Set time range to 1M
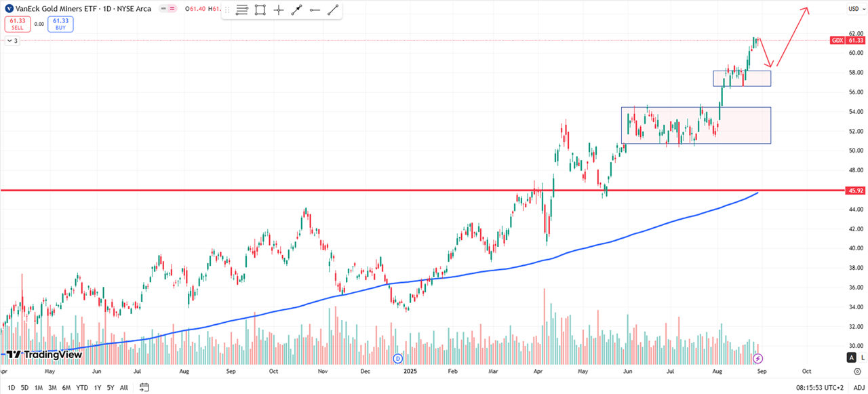The height and width of the screenshot is (394, 868). click(38, 388)
